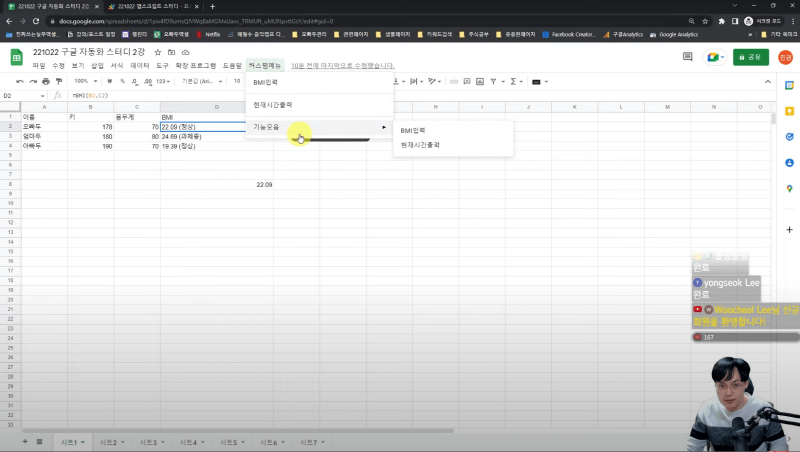The image size is (800, 452).
Task: Reload the browser page
Action: coord(36,21)
